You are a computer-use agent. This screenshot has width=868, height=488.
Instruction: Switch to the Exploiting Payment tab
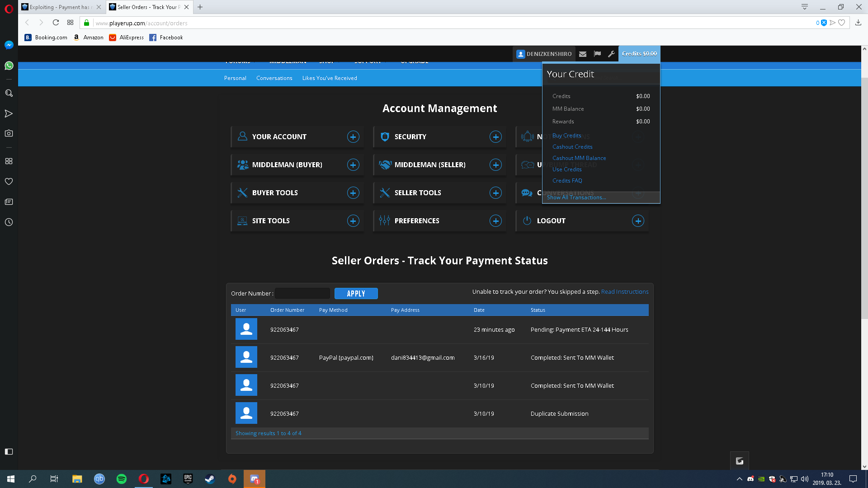point(59,7)
